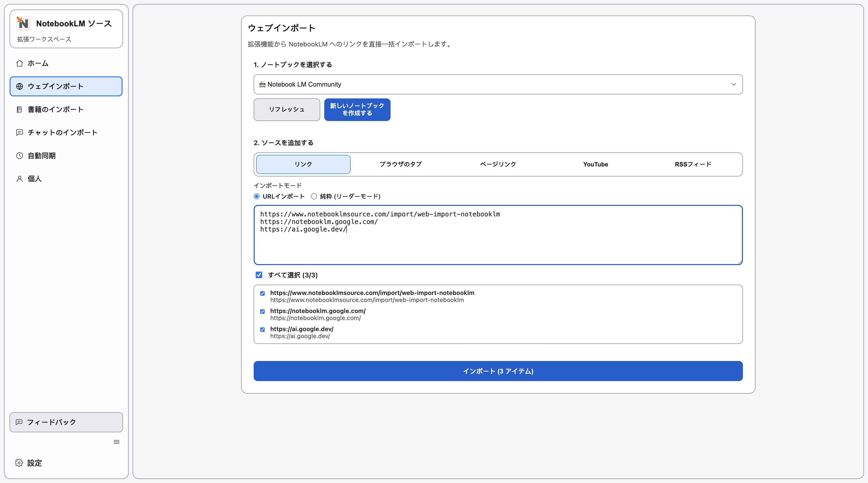Open チャットのインポート section
This screenshot has width=868, height=483.
(x=62, y=132)
